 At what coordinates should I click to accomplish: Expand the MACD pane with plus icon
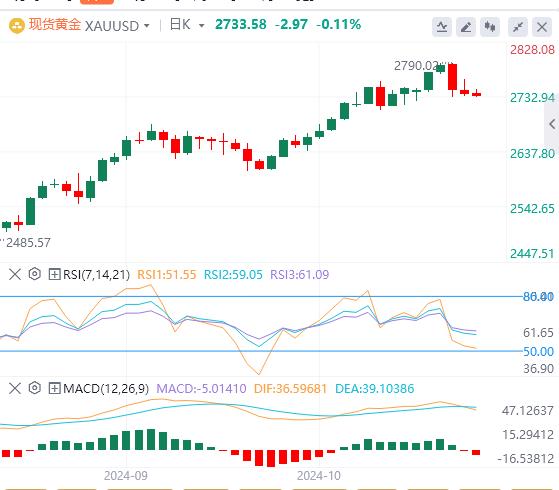(54, 388)
